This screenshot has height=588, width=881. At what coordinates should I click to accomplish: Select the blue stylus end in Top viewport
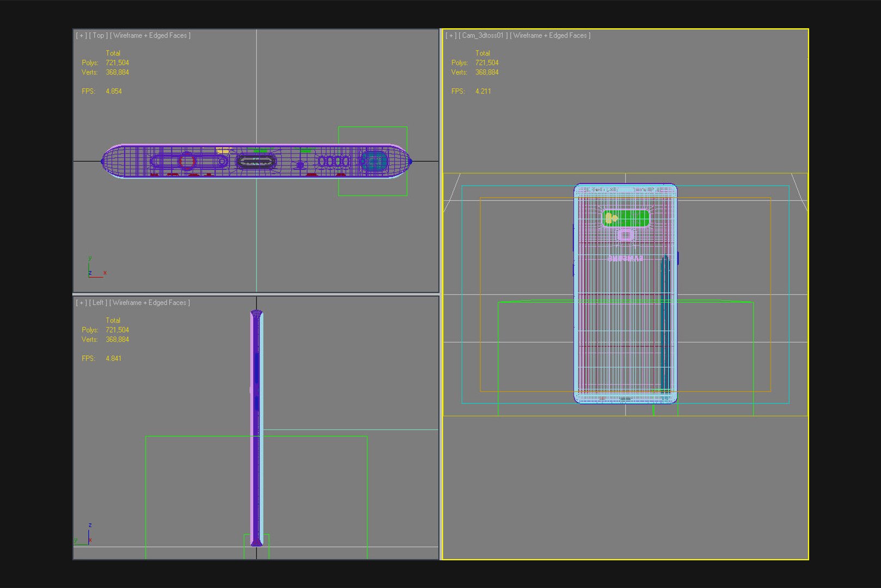(374, 161)
